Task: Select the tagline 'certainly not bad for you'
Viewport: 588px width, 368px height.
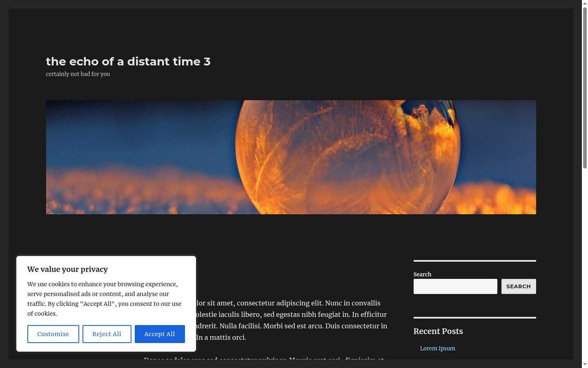Action: (x=78, y=74)
